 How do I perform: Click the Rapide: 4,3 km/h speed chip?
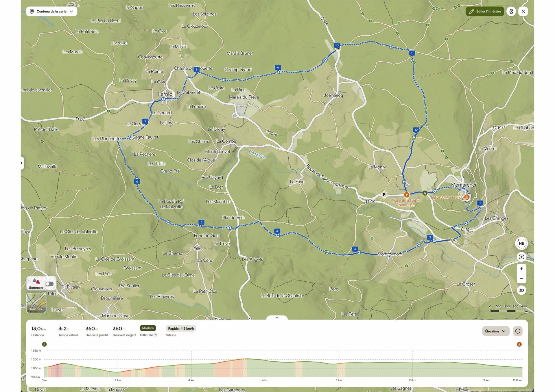click(181, 328)
